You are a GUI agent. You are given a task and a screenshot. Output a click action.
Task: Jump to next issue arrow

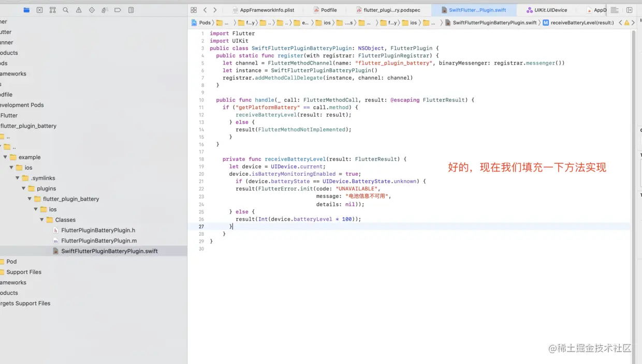[x=633, y=23]
